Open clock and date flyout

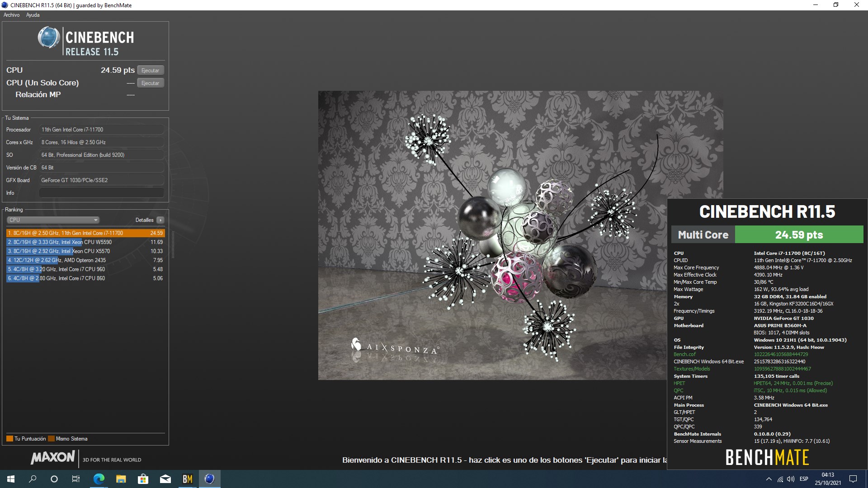[828, 479]
